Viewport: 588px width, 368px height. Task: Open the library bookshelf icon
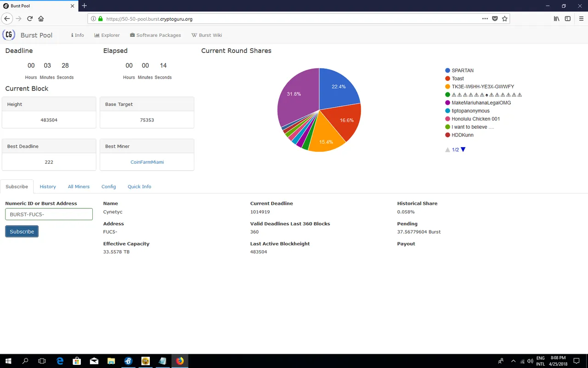[556, 19]
